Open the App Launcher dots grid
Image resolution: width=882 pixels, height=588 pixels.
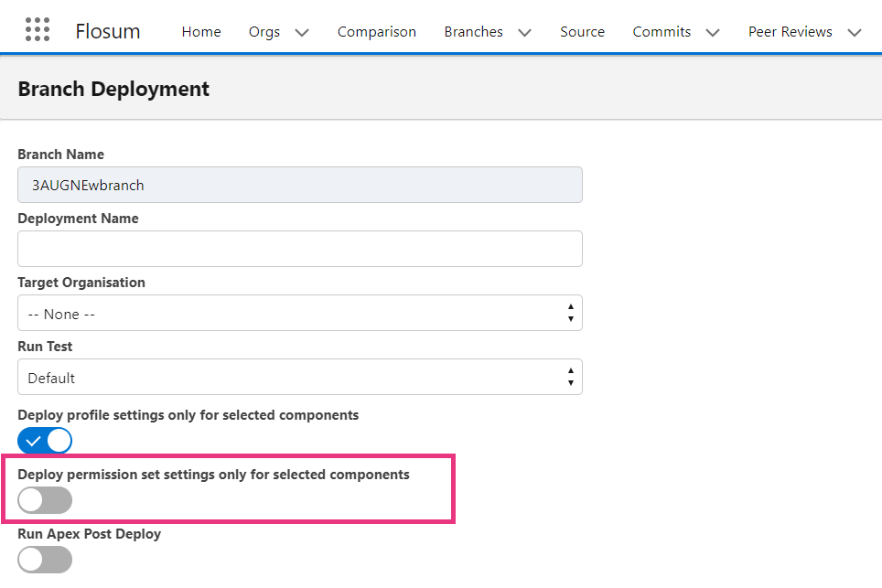point(38,29)
